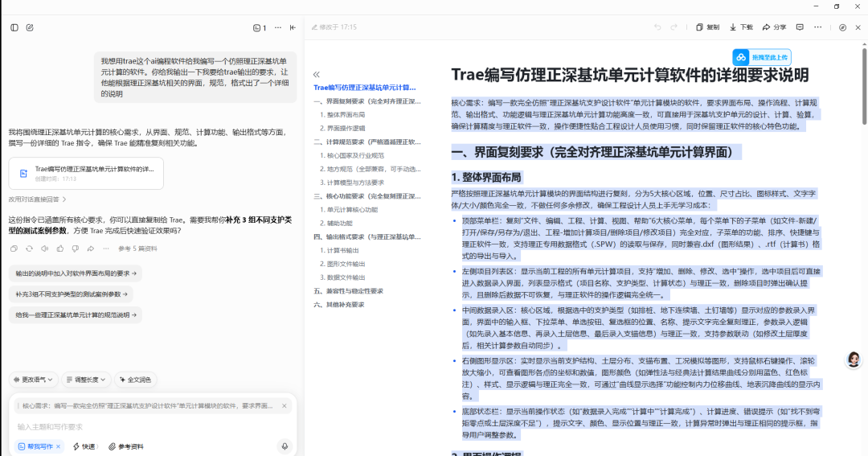Viewport: 868px width, 456px height.
Task: Go to outline section 二、计算规范要求
Action: click(367, 142)
